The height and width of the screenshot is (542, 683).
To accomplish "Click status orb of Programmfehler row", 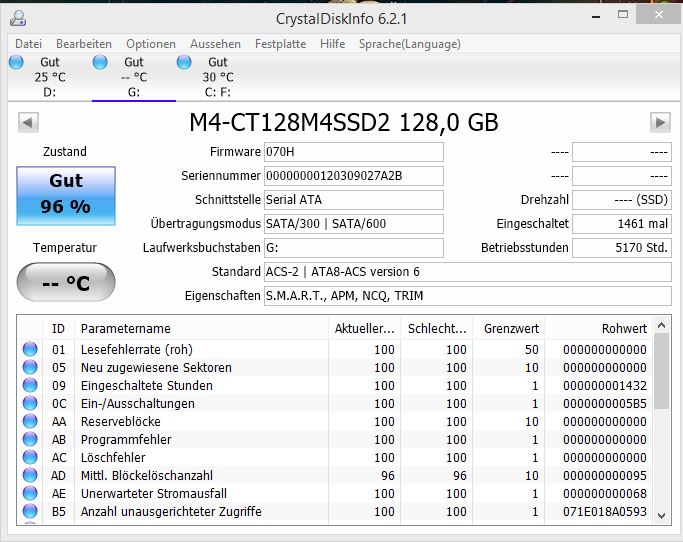I will pyautogui.click(x=30, y=439).
